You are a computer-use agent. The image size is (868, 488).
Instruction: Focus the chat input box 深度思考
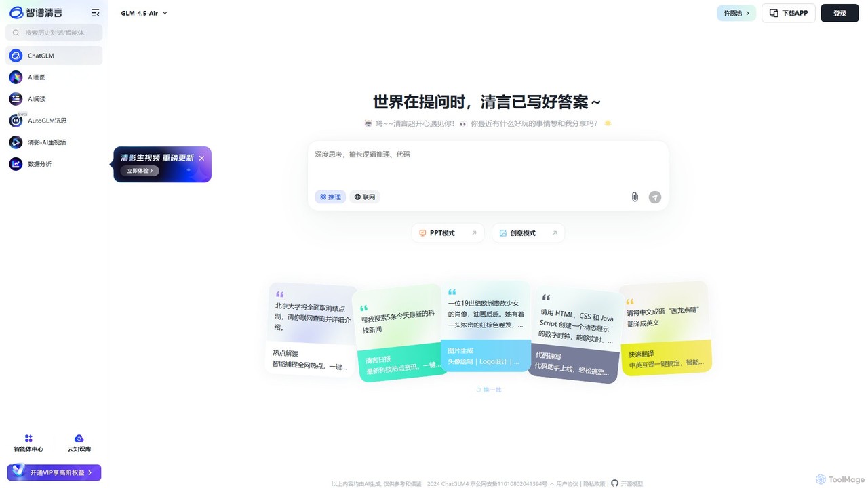[x=488, y=163]
